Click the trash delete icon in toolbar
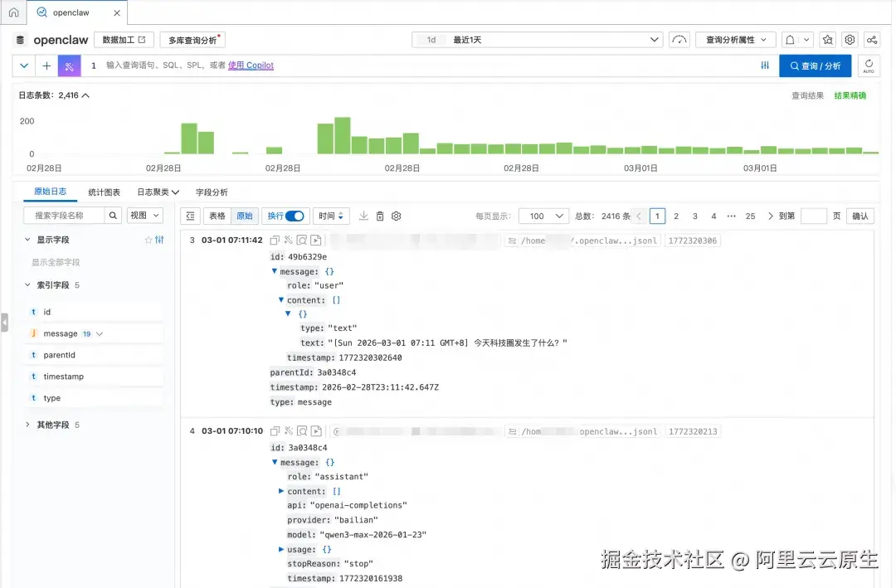The image size is (896, 588). [x=380, y=216]
